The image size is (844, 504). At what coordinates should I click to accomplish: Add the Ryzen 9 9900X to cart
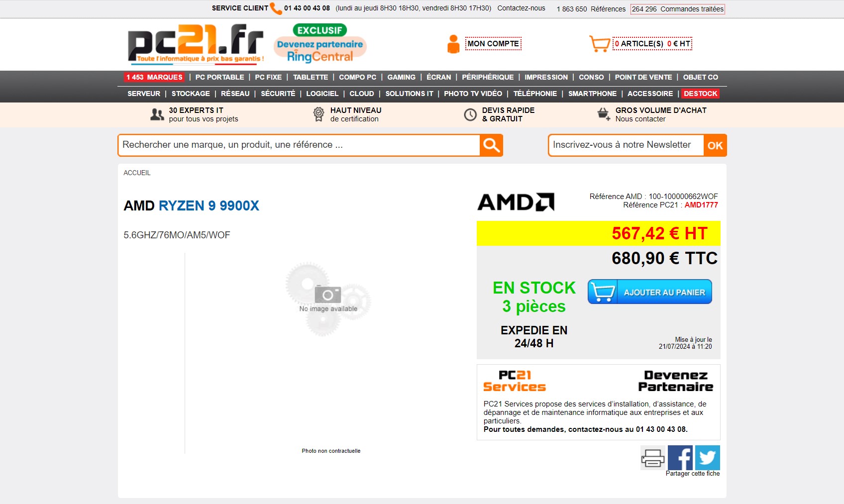click(650, 292)
